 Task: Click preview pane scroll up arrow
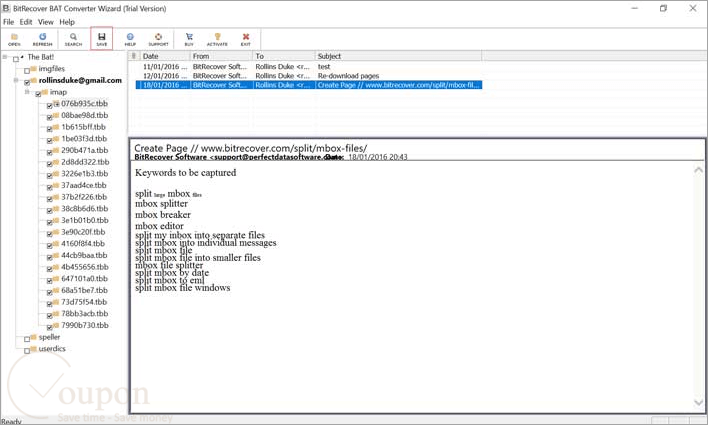click(x=698, y=170)
